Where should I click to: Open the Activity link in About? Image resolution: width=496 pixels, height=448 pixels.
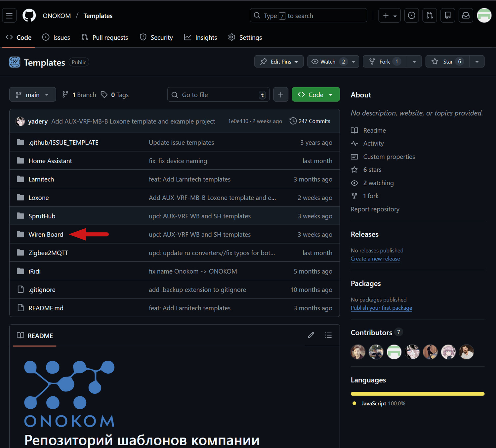pos(367,143)
